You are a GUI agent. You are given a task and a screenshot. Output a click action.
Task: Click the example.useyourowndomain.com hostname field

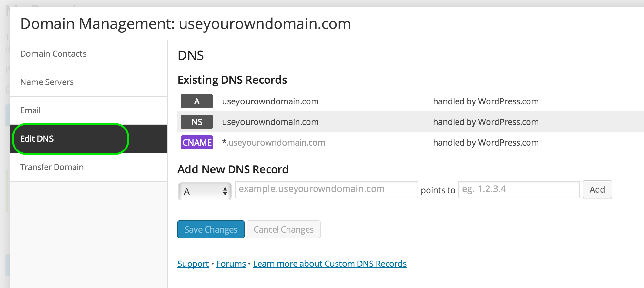[x=326, y=189]
